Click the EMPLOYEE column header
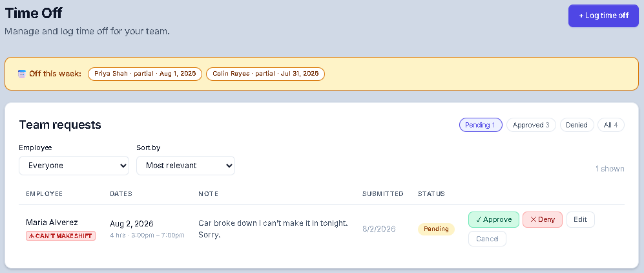 [45, 193]
